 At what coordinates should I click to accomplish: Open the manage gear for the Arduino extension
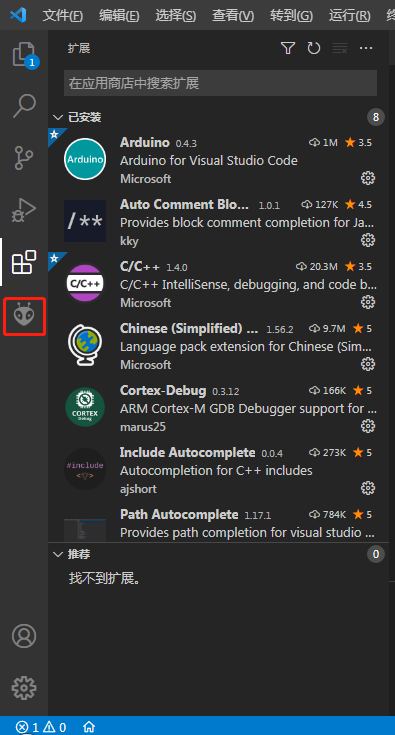click(x=368, y=178)
